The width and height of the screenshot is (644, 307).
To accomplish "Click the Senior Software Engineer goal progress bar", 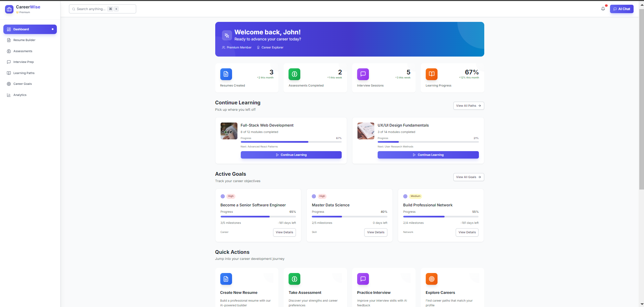I will [x=258, y=217].
